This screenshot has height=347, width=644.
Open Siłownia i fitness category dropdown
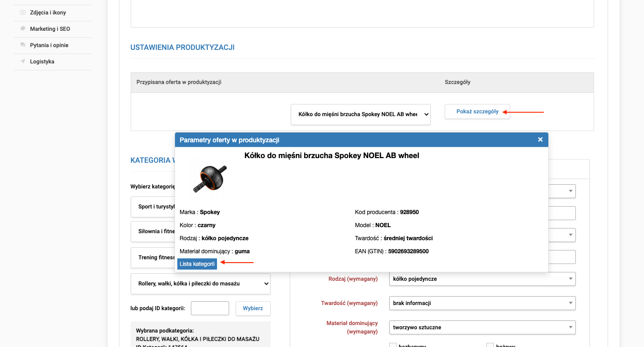(153, 231)
